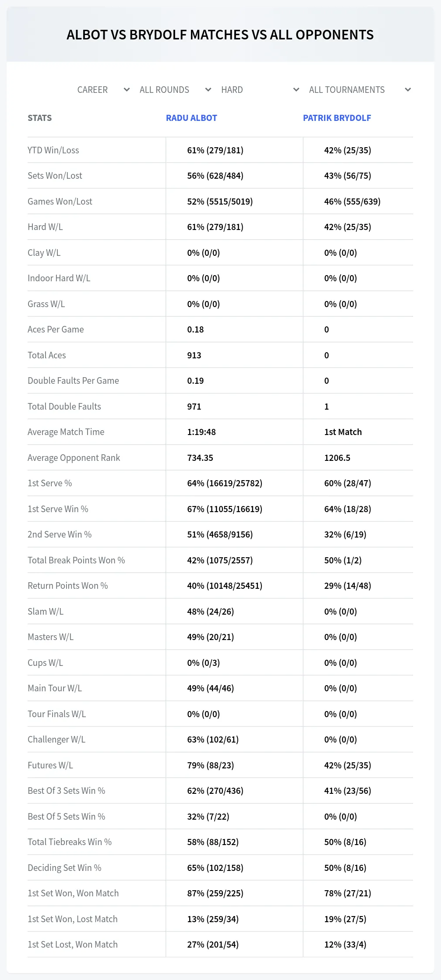Open the HARD surface dropdown
Screen dimensions: 441x980
pyautogui.click(x=260, y=90)
